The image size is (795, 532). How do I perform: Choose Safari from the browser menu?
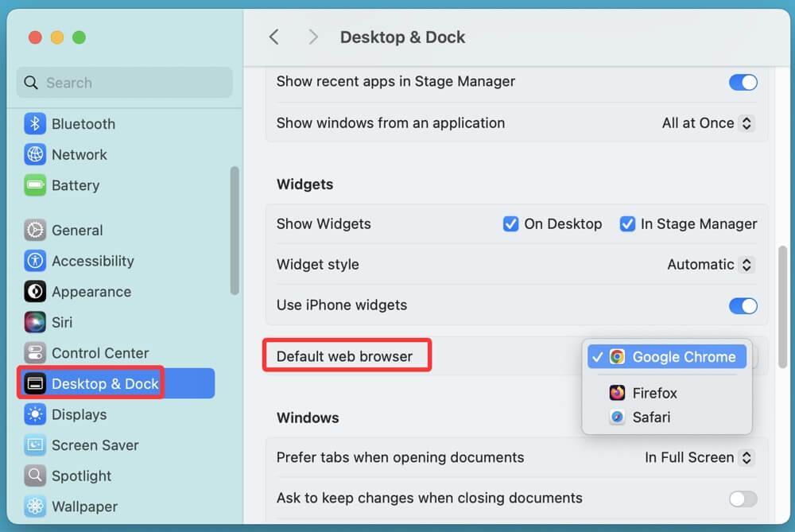[652, 417]
